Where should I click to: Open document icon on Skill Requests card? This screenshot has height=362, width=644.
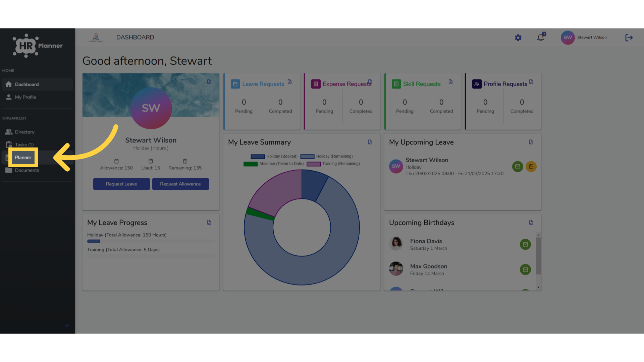coord(451,81)
